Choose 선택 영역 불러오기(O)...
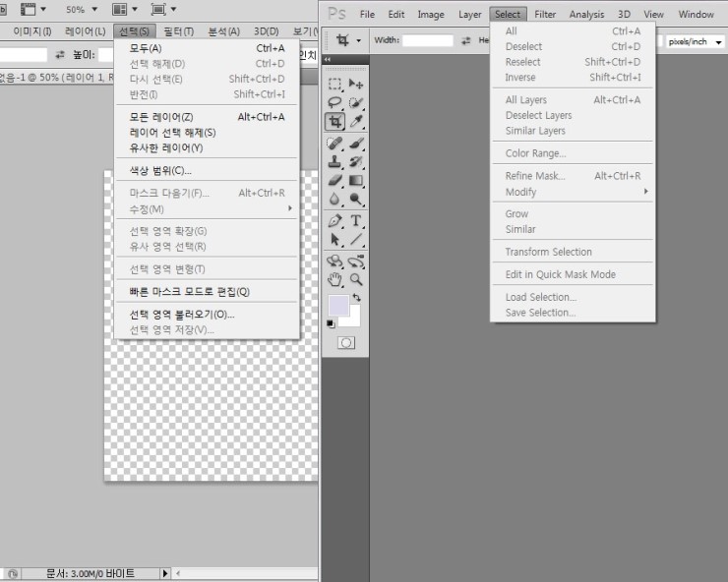 click(207, 315)
